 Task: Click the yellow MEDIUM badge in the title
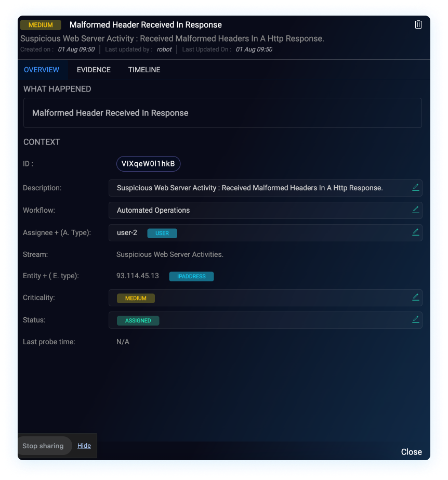tap(41, 25)
